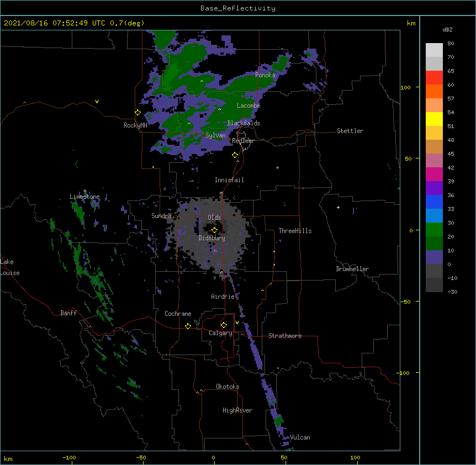Click the Airdrie city label

(223, 297)
